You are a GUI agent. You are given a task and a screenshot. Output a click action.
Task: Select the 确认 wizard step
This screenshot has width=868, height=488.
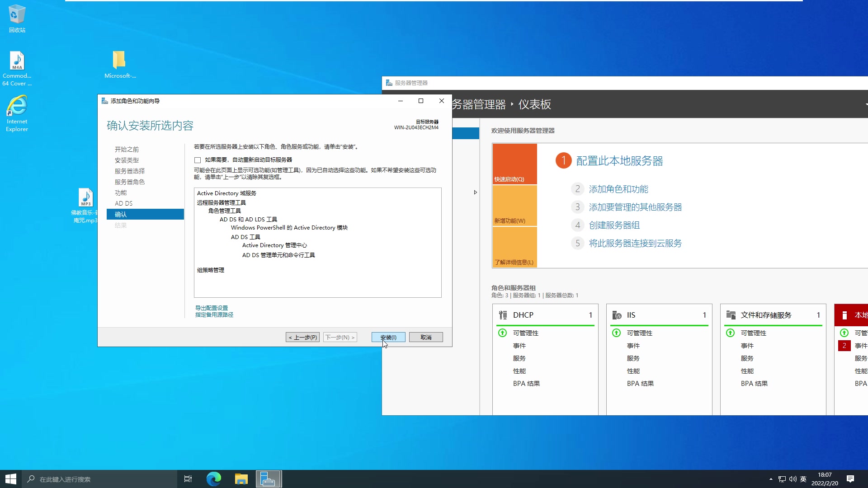145,214
